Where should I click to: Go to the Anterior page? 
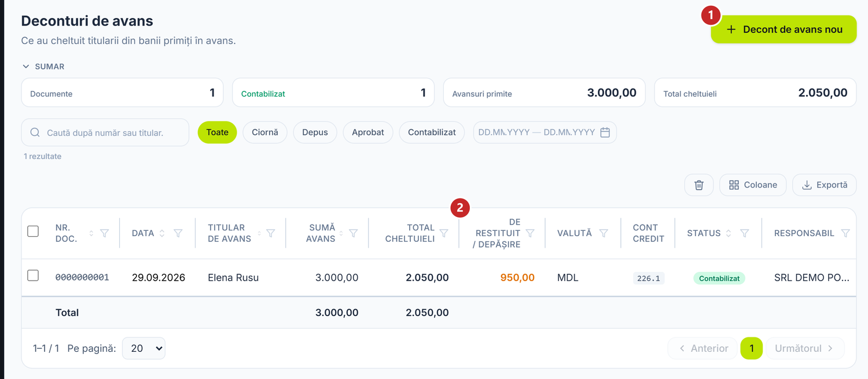(703, 348)
